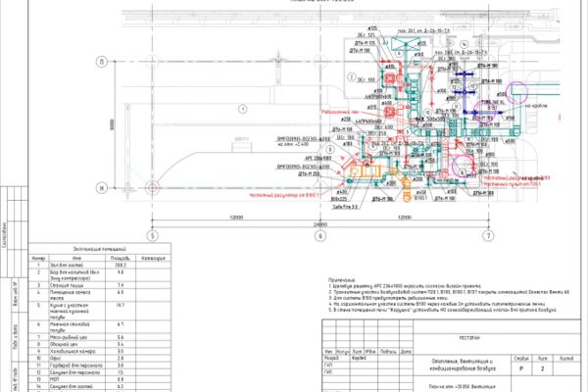Screen dimensions: 588x392
Task: Click the 'Площадь' column header
Action: pos(120,259)
